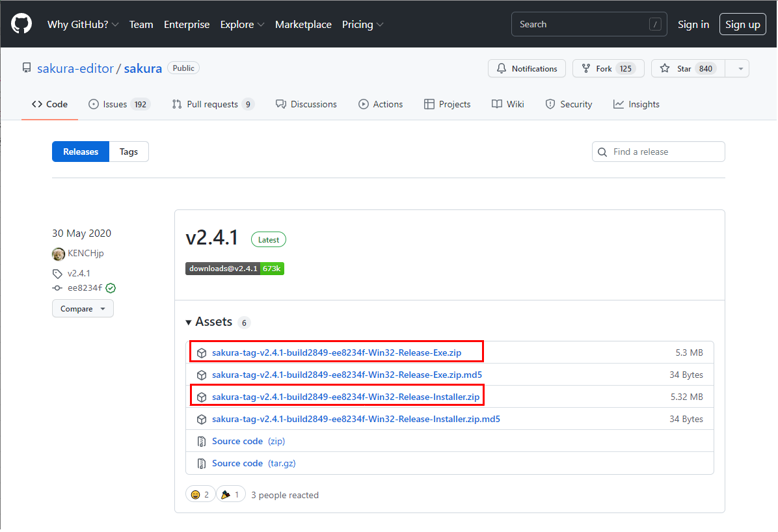Switch to the Issues tab

pyautogui.click(x=119, y=104)
